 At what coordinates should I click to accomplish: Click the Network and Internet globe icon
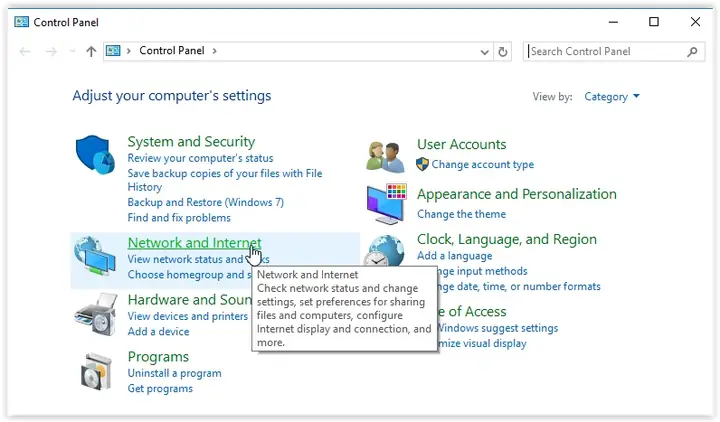95,256
